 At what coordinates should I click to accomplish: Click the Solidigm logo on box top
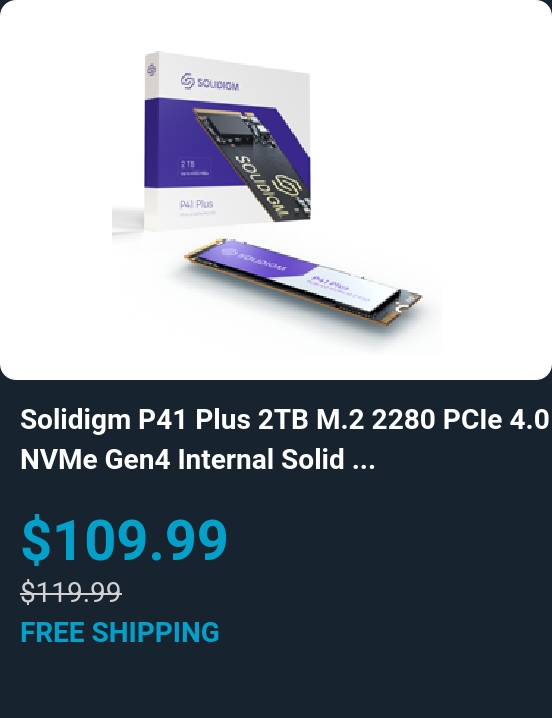pyautogui.click(x=210, y=82)
